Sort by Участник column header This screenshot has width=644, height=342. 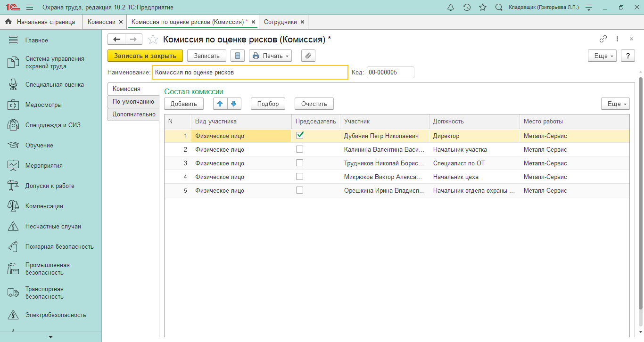tap(385, 121)
